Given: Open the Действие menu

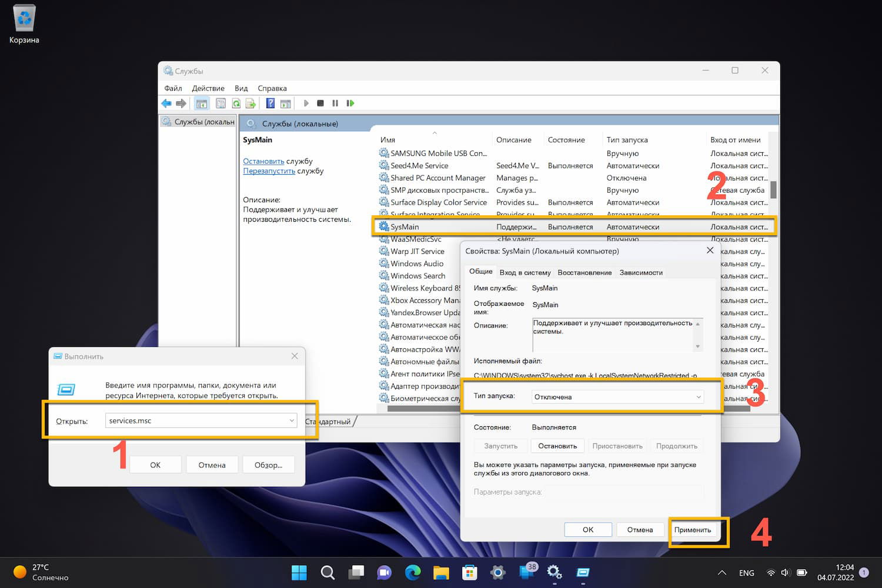Looking at the screenshot, I should pyautogui.click(x=208, y=88).
